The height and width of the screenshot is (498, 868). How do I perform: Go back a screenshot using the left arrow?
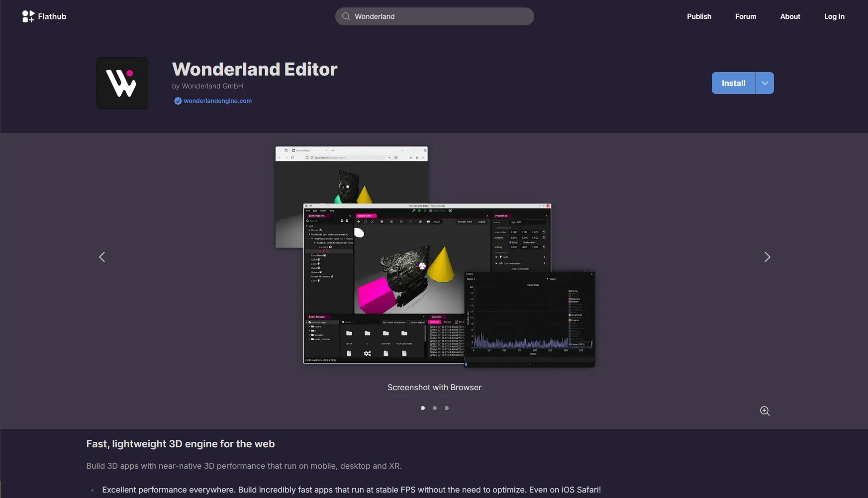click(x=102, y=257)
